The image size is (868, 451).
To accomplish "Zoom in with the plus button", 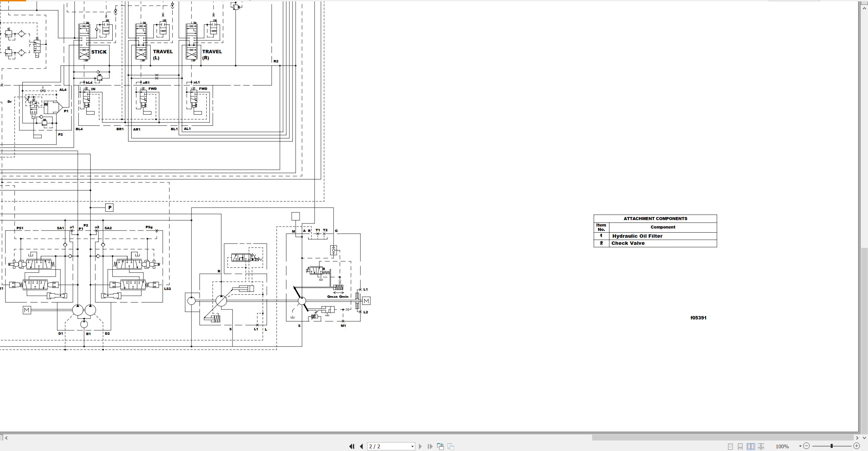I will tap(856, 446).
